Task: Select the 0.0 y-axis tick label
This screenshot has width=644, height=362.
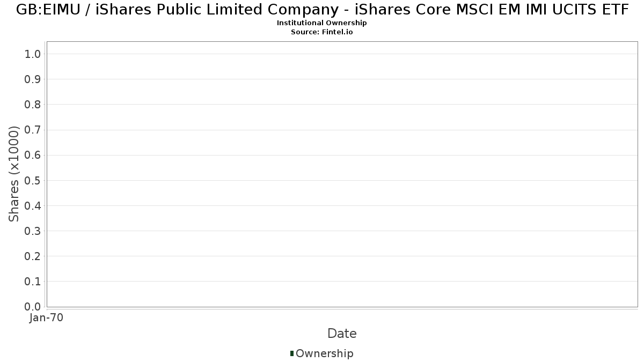Action: point(33,306)
